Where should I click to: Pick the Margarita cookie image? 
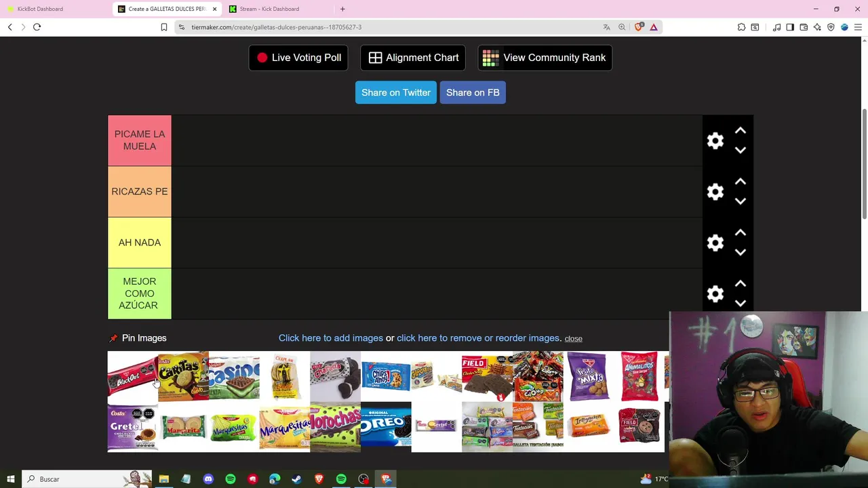tap(183, 427)
